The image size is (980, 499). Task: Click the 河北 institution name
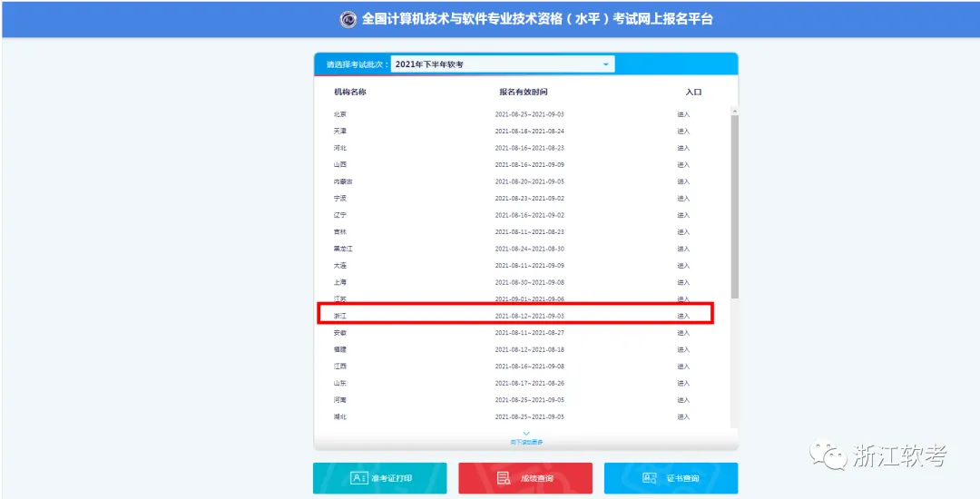pos(340,148)
